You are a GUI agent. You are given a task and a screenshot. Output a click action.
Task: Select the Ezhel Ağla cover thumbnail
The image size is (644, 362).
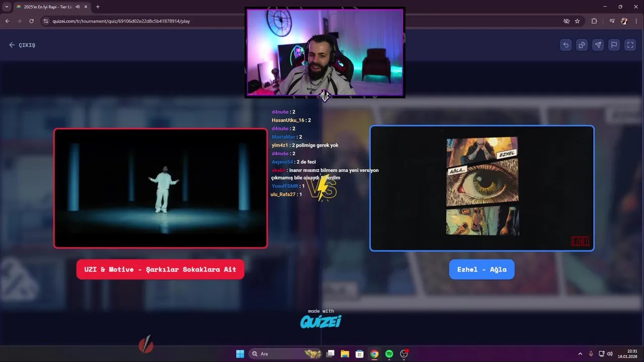point(481,188)
